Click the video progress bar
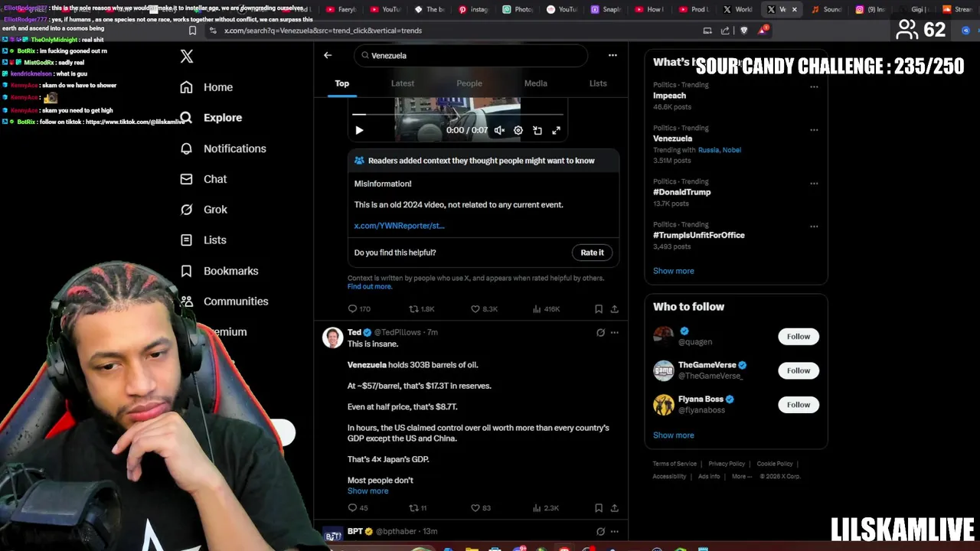This screenshot has width=980, height=551. click(x=457, y=115)
